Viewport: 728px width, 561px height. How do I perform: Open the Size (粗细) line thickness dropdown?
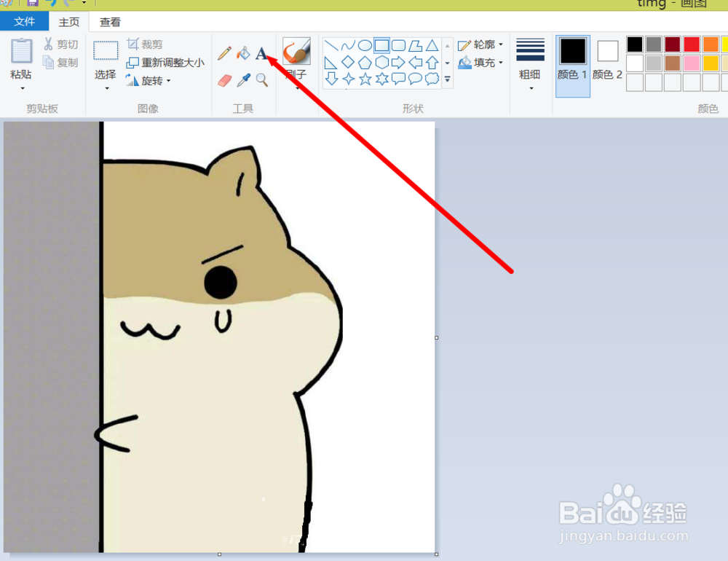(530, 65)
